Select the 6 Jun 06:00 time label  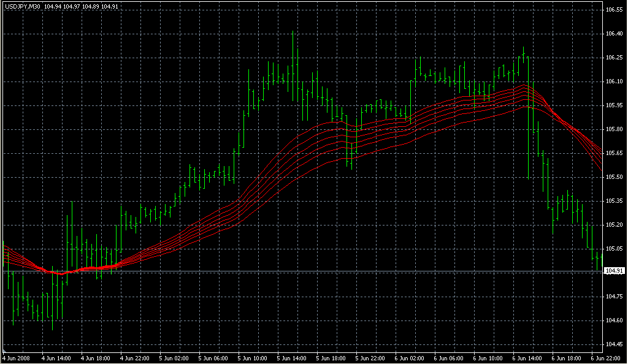click(449, 358)
